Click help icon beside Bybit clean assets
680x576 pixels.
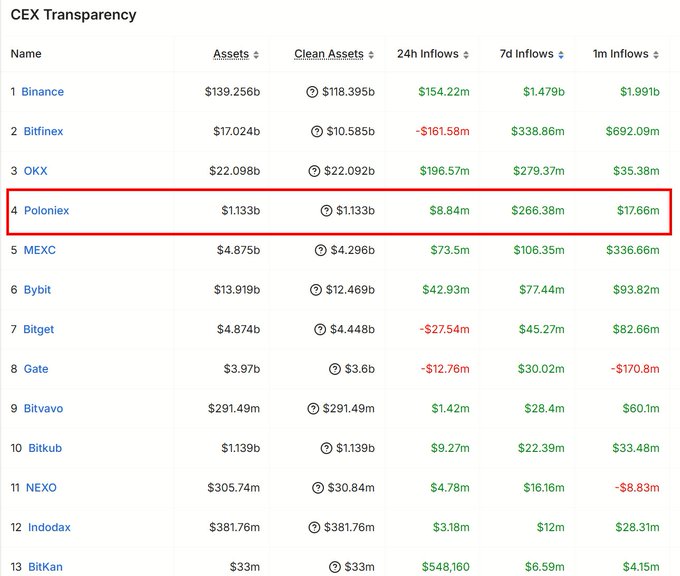[316, 290]
